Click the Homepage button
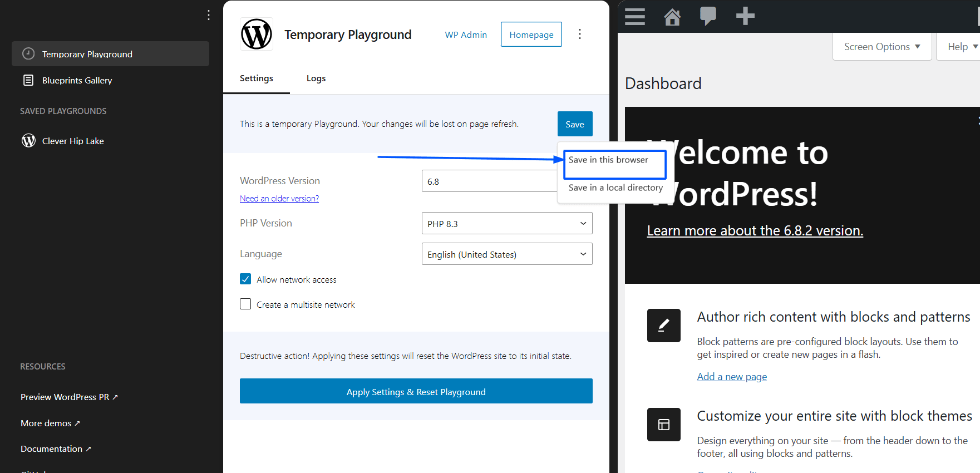This screenshot has width=980, height=473. (531, 35)
